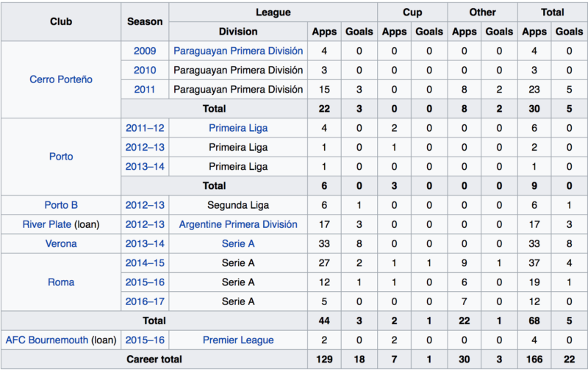588x372 pixels.
Task: Click the Serie A division link
Action: (x=238, y=244)
